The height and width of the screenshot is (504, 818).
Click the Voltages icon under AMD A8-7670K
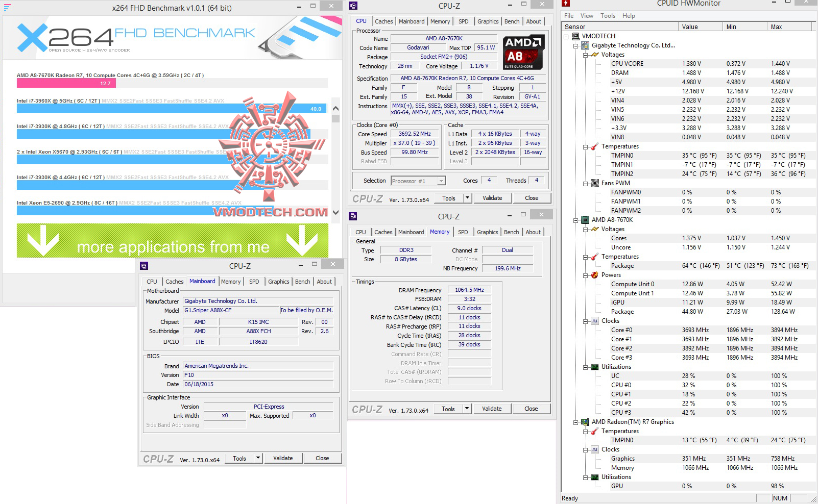595,229
